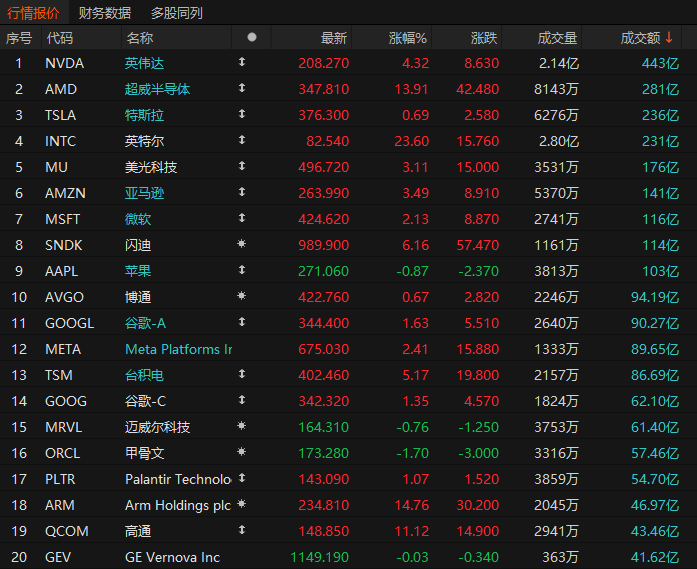697x569 pixels.
Task: Click the star marker icon in MRVL row
Action: 241,426
